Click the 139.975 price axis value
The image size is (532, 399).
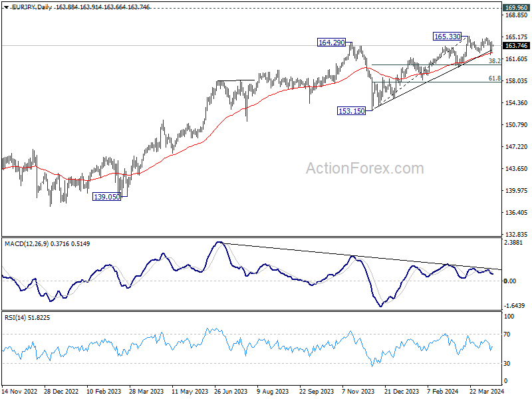[517, 190]
